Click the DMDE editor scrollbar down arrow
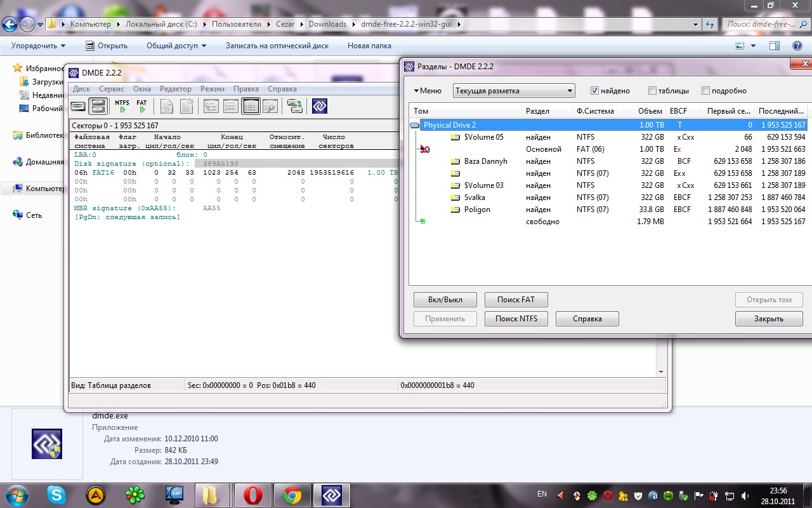812x508 pixels. coord(661,372)
